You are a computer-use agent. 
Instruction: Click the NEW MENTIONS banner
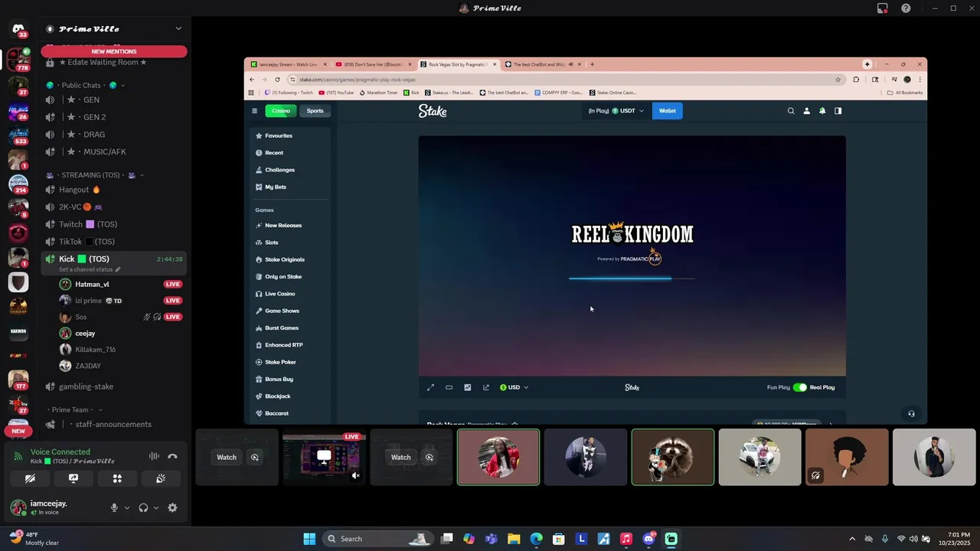114,51
